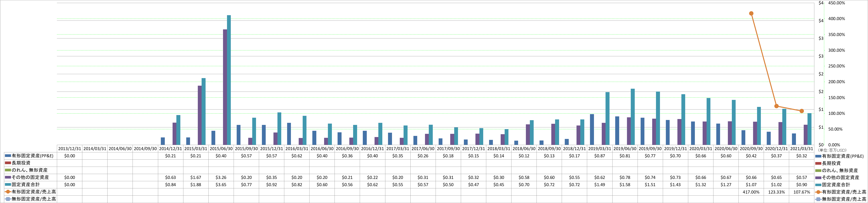Image resolution: width=868 pixels, height=203 pixels.
Task: Click the 450.00% axis label
Action: coord(837,3)
